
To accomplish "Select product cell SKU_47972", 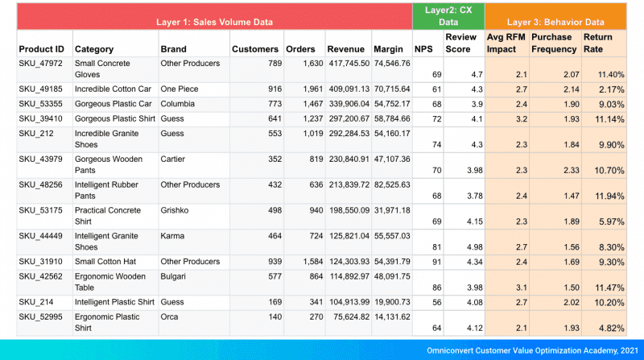I will point(39,62).
